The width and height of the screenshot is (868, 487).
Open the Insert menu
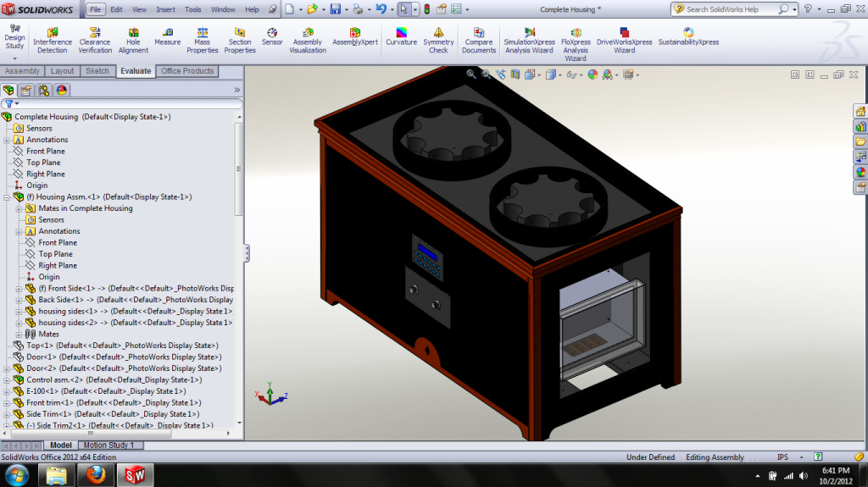coord(165,9)
